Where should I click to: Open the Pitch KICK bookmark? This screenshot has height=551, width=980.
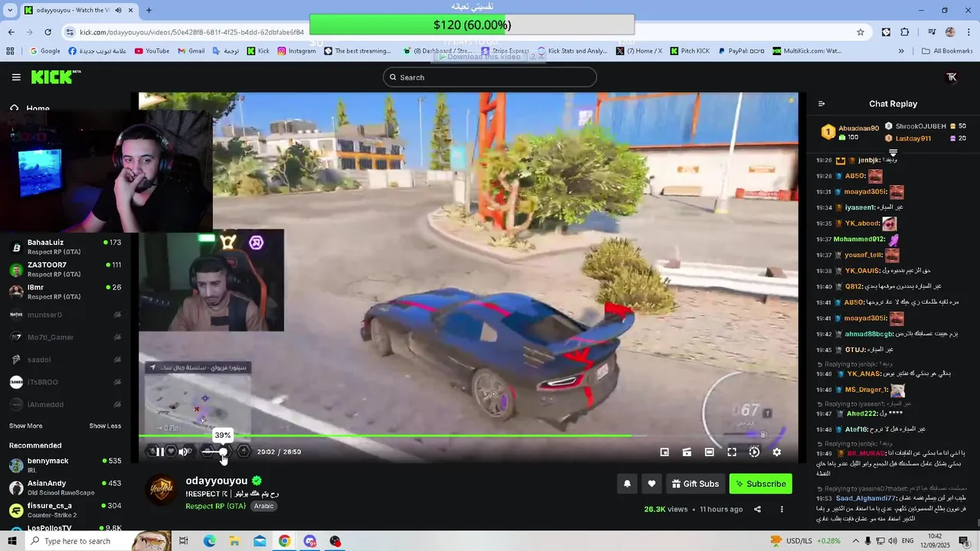point(690,51)
